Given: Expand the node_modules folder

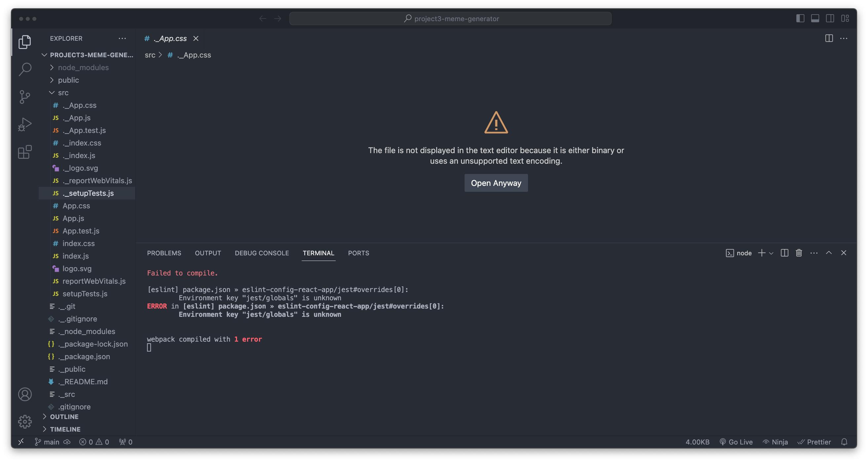Looking at the screenshot, I should pos(83,67).
